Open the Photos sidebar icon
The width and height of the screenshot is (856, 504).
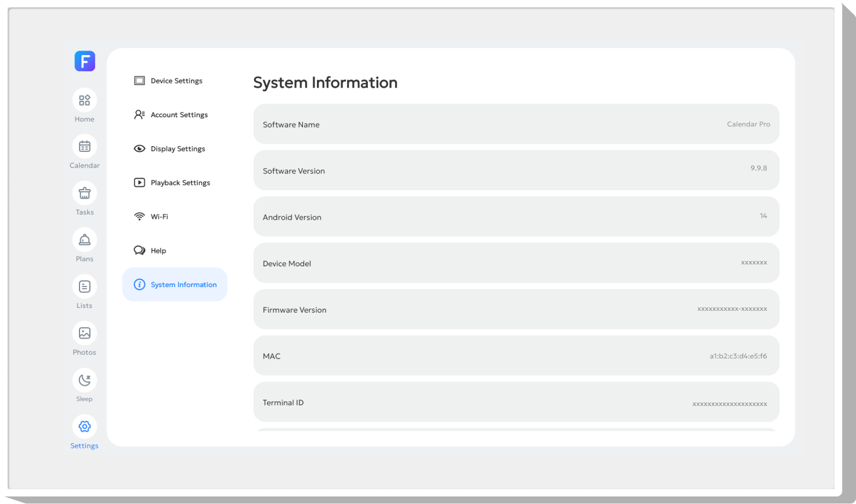click(85, 333)
